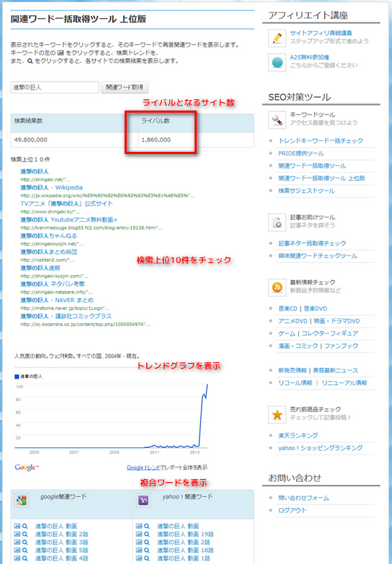Open 進撃の巨人 - 講談社コミックプラス result
Image resolution: width=392 pixels, height=564 pixels.
(x=66, y=316)
